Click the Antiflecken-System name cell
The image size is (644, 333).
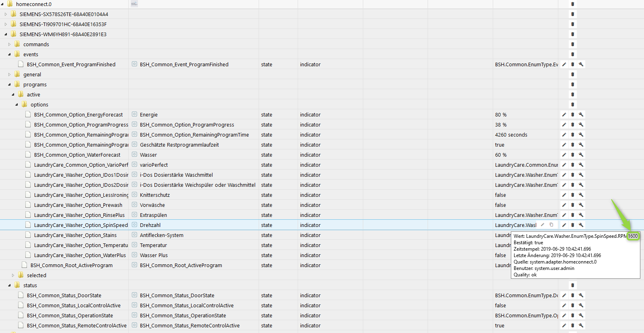point(162,235)
